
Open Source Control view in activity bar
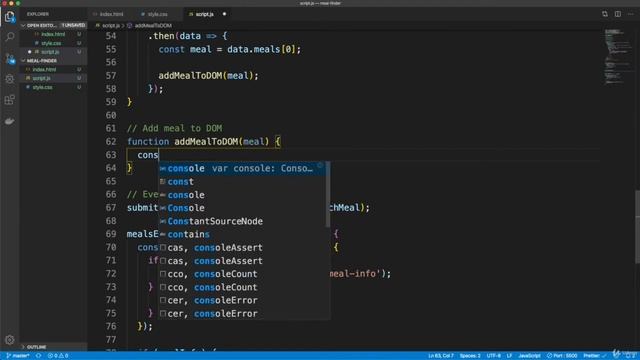[9, 58]
